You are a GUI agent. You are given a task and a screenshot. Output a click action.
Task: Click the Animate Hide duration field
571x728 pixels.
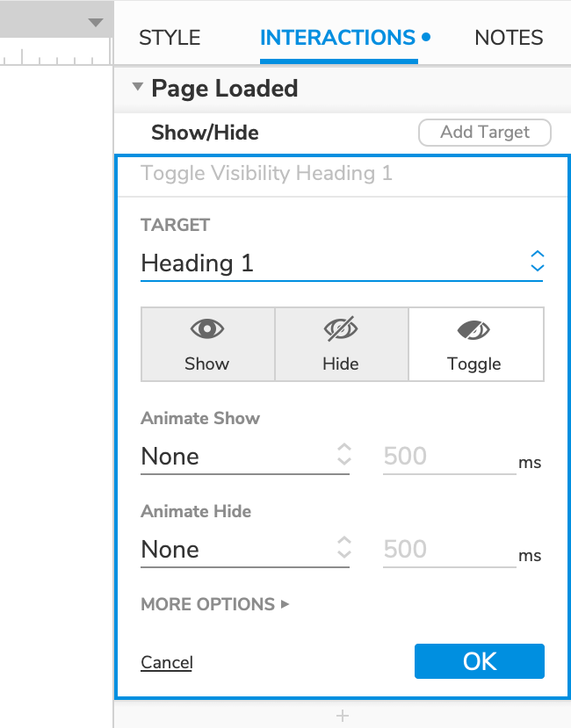(x=448, y=549)
